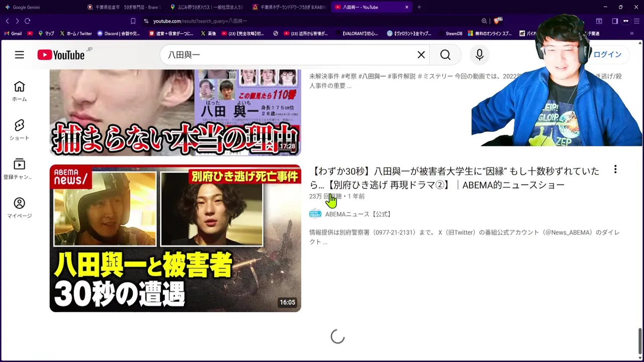Screen dimensions: 644x362
Task: Switch to the Google Gemini tab
Action: pyautogui.click(x=40, y=7)
